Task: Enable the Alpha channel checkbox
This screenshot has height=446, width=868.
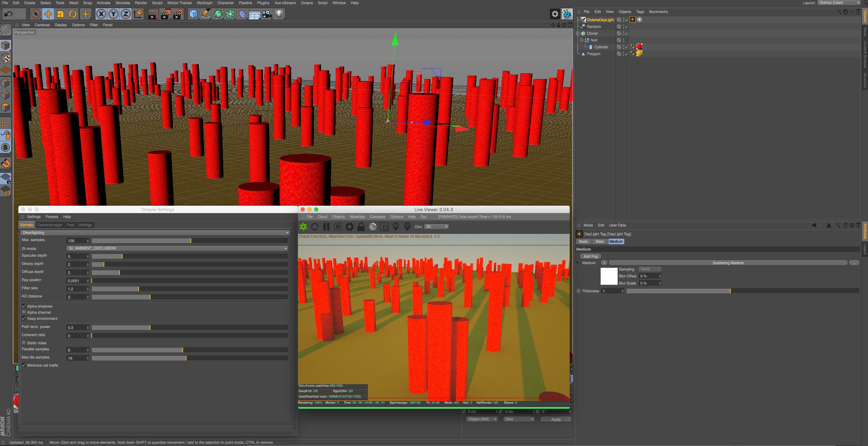Action: pos(24,312)
